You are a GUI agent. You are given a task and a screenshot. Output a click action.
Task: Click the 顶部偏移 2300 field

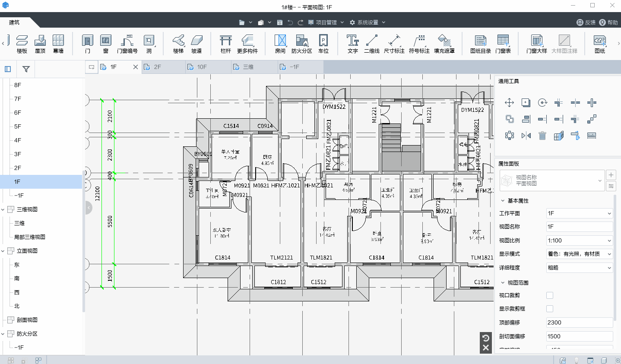point(580,323)
